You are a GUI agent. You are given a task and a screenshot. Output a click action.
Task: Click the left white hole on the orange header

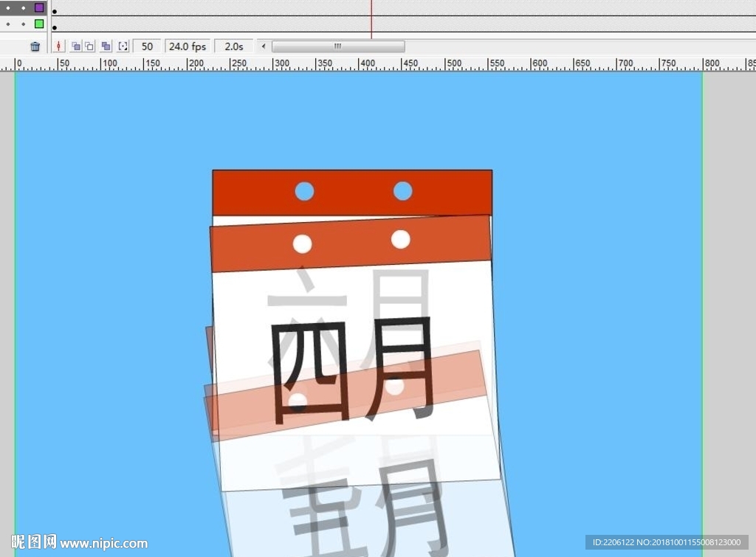tap(302, 243)
